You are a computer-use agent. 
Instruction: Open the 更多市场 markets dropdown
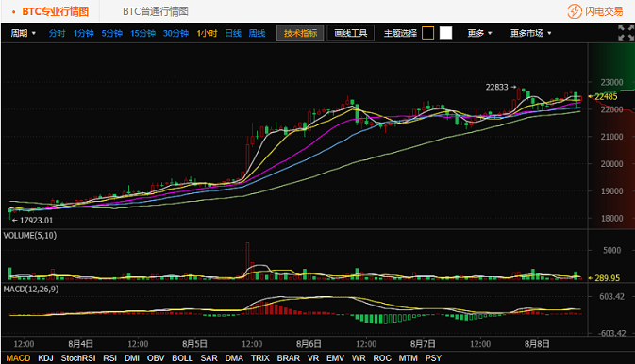coord(530,33)
